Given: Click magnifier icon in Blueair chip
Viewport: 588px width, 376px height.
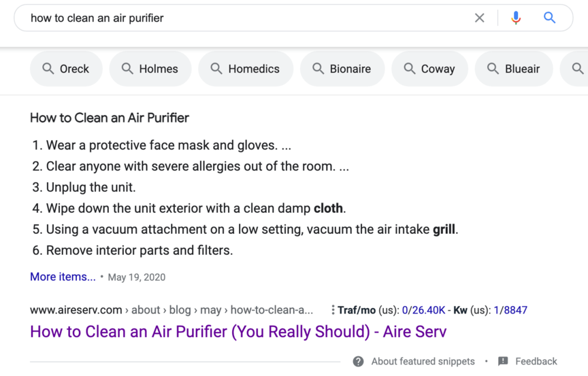Looking at the screenshot, I should [493, 69].
